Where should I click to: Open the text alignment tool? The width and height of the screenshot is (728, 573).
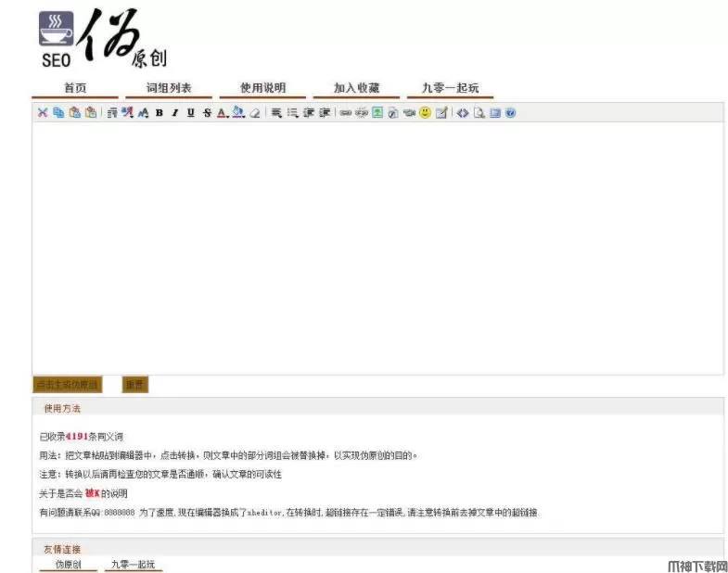tap(276, 112)
